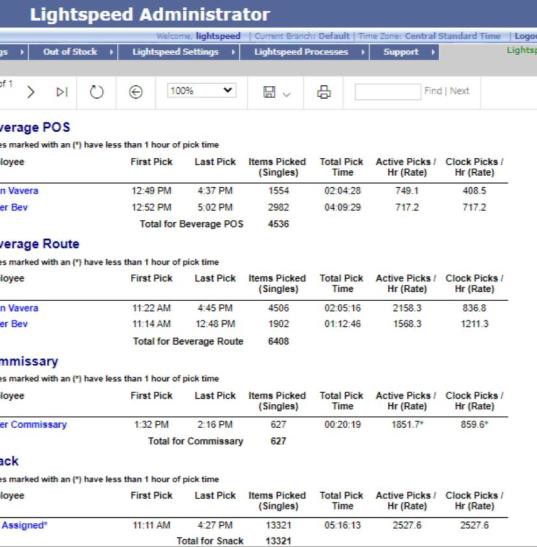The width and height of the screenshot is (537, 547).
Task: Select the 859.6* clock picks rate
Action: click(x=475, y=425)
